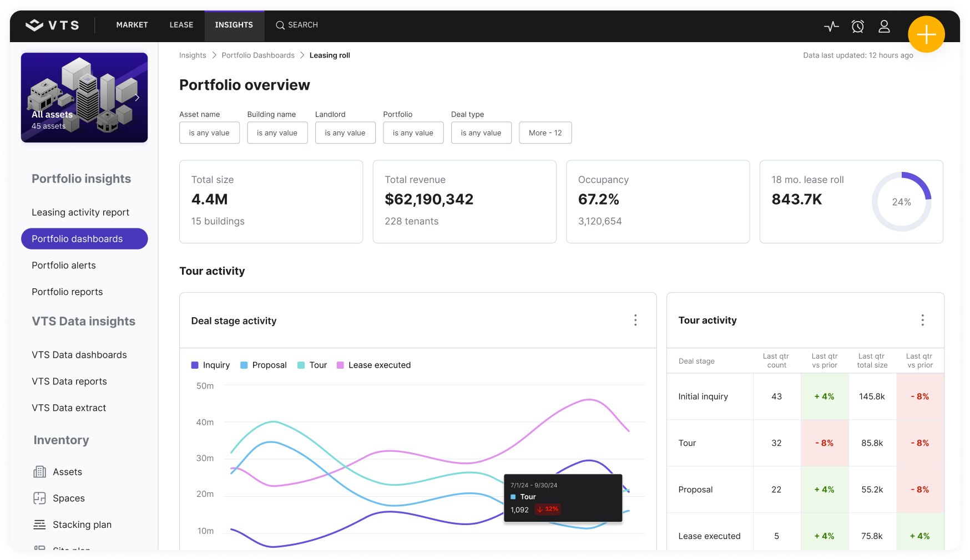Navigate to Portfolio Dashboards breadcrumb link
Screen dimensions: 970x560
pyautogui.click(x=257, y=55)
